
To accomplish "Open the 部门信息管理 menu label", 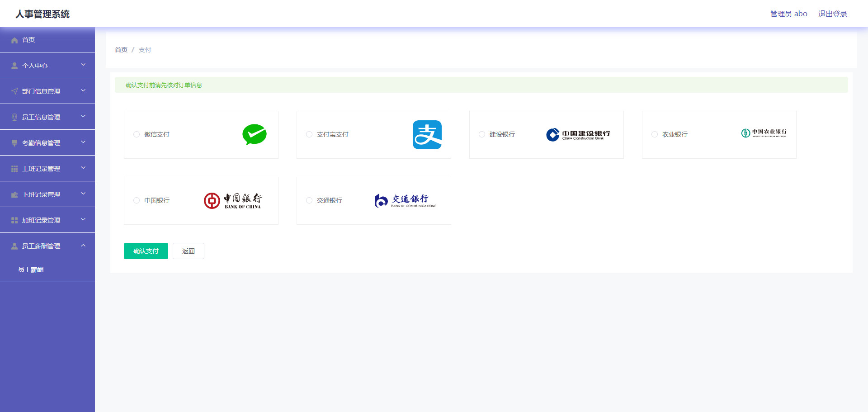I will 41,91.
